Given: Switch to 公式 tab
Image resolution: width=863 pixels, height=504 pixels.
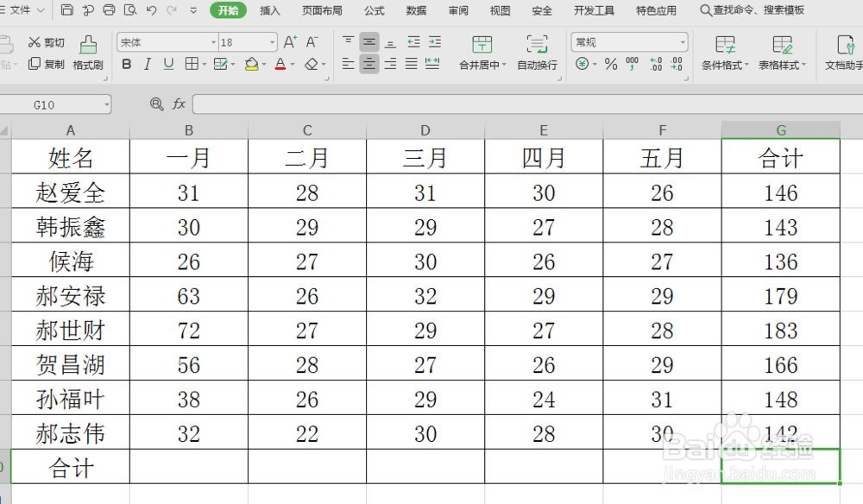Looking at the screenshot, I should click(x=375, y=10).
